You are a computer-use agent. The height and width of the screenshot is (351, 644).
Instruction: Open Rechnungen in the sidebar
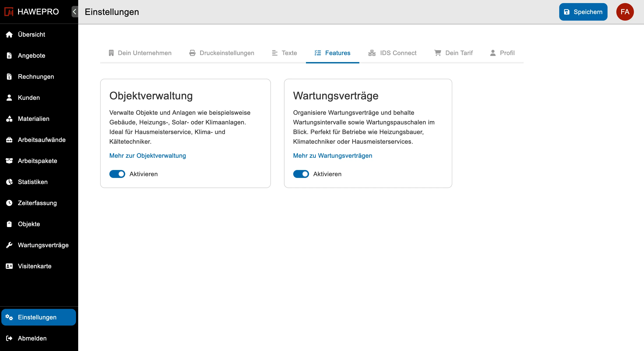(39, 77)
